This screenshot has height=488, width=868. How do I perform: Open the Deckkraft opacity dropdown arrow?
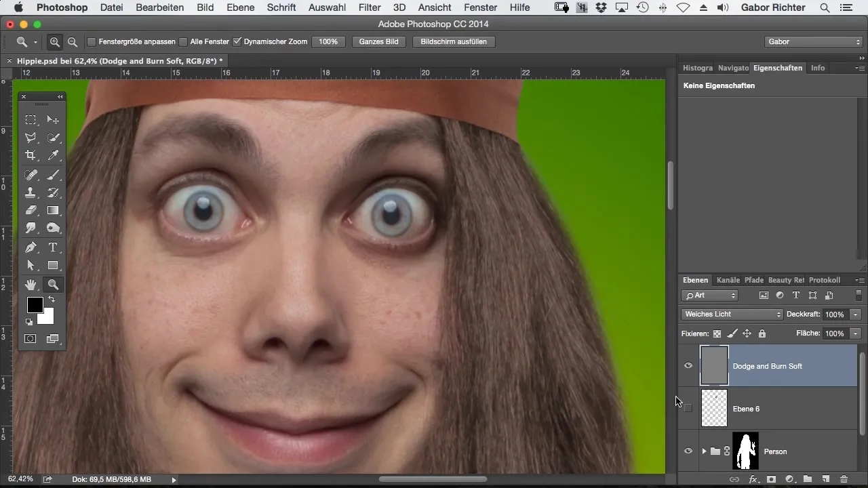[x=856, y=314]
